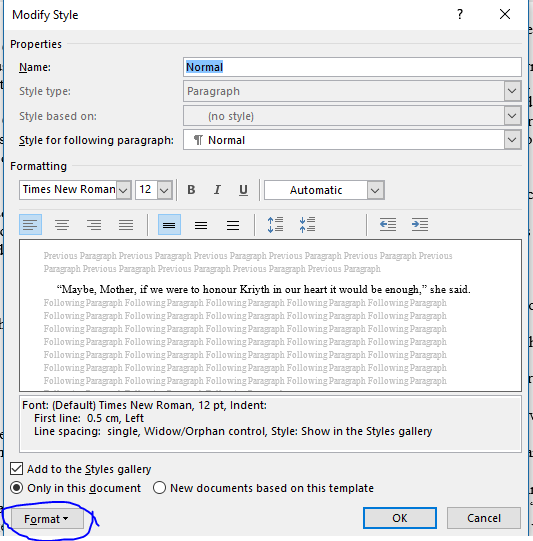Confirm changes with OK button

pos(400,518)
